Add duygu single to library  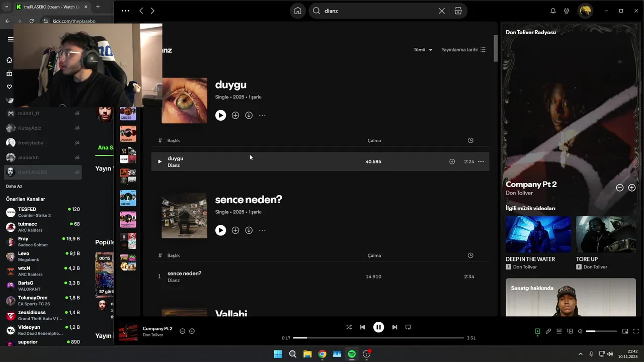[x=235, y=115]
